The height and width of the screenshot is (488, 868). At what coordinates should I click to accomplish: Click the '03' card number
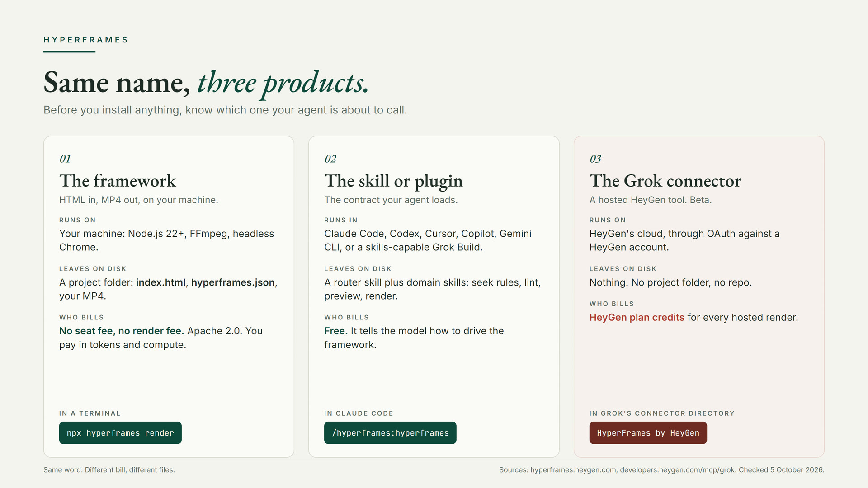[595, 159]
